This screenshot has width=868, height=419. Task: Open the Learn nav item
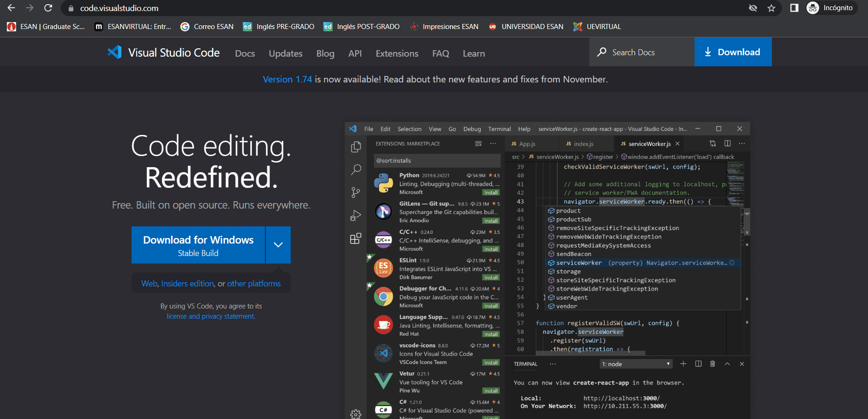[x=474, y=53]
